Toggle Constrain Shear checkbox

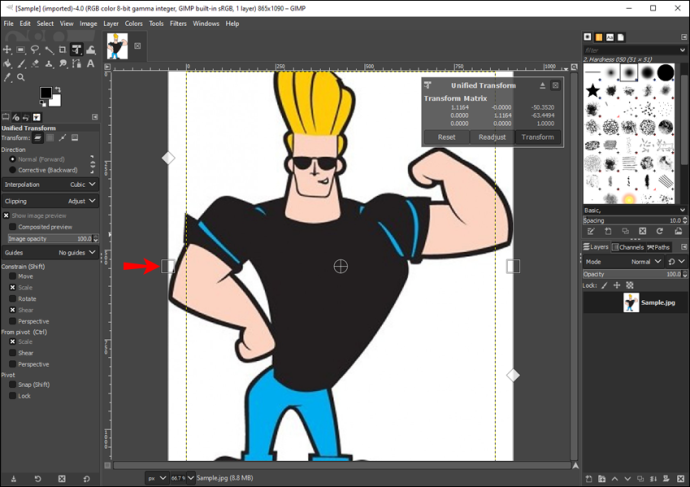[13, 310]
